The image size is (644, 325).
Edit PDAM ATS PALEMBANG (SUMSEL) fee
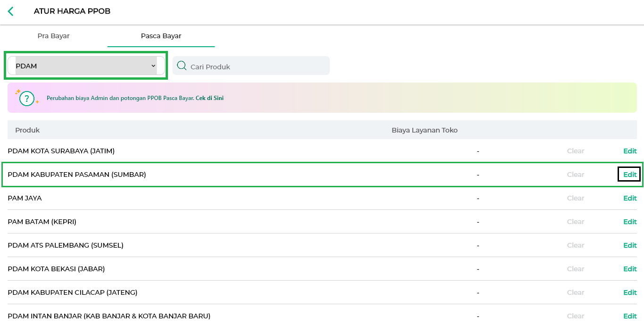[x=630, y=245]
